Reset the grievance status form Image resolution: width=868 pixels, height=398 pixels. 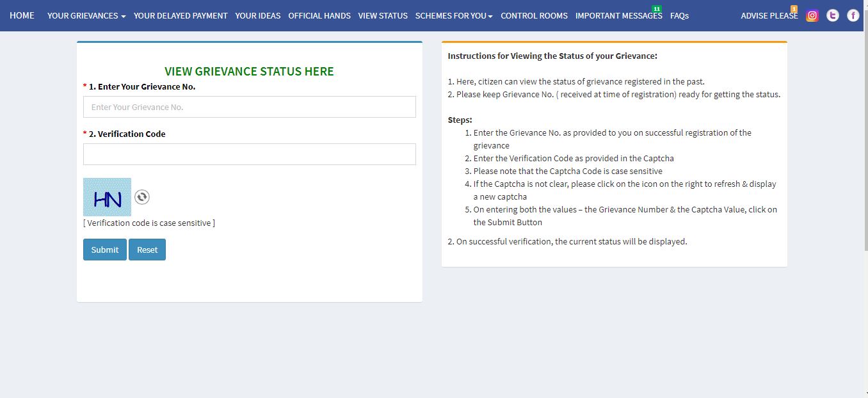(147, 250)
